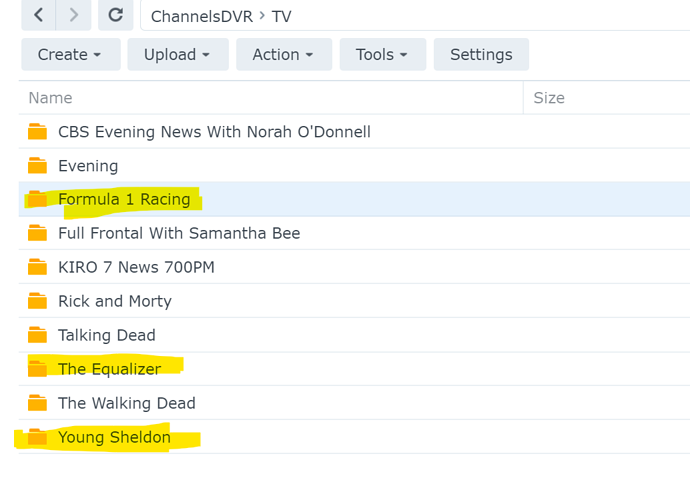Image resolution: width=690 pixels, height=486 pixels.
Task: Expand the Tools dropdown
Action: (382, 55)
